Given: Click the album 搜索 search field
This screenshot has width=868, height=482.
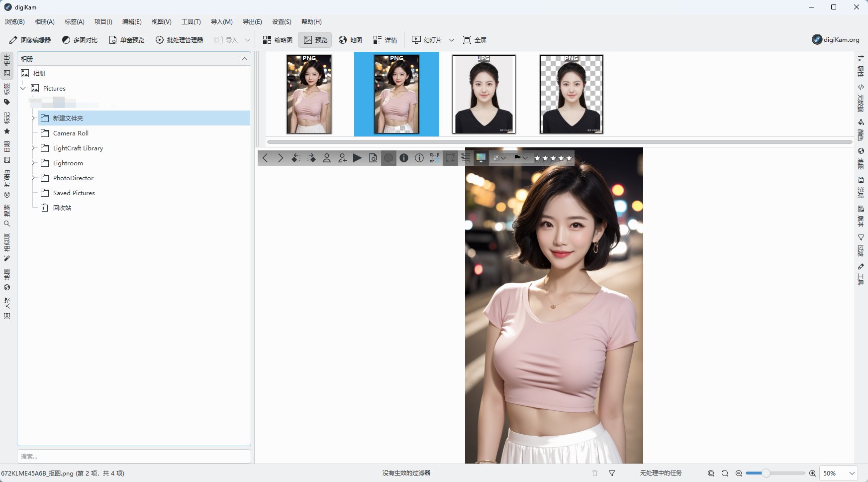Looking at the screenshot, I should click(x=134, y=456).
